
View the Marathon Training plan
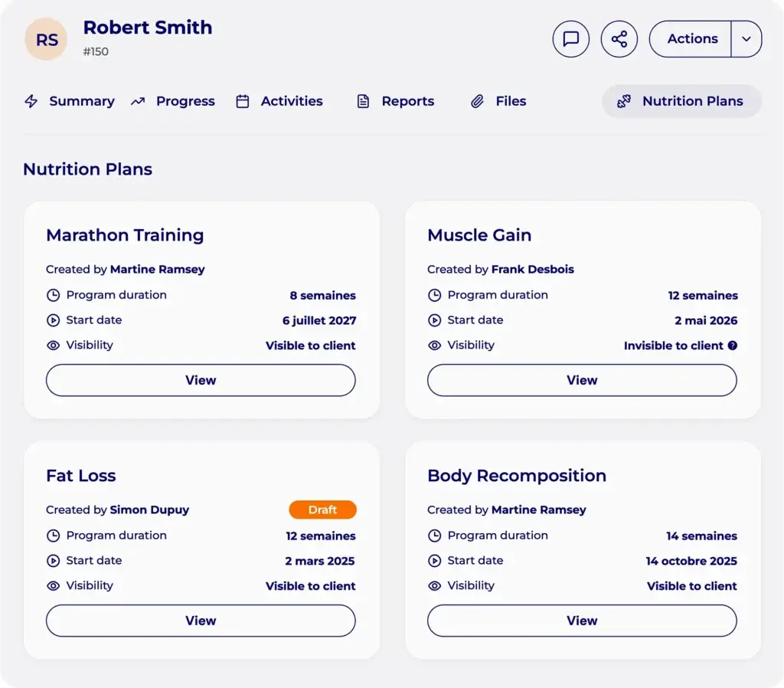click(x=201, y=380)
